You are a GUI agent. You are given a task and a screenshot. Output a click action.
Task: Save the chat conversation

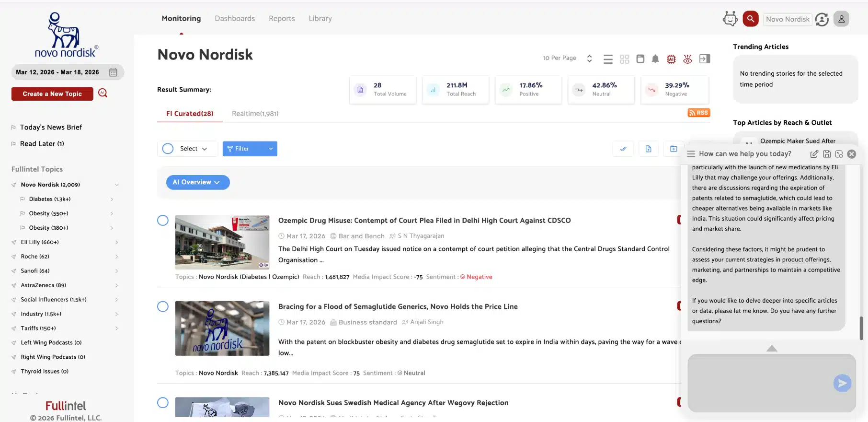pos(827,154)
